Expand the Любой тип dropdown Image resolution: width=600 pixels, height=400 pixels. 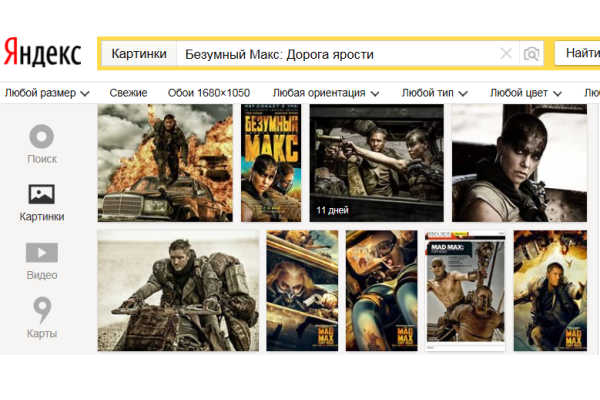(x=434, y=93)
